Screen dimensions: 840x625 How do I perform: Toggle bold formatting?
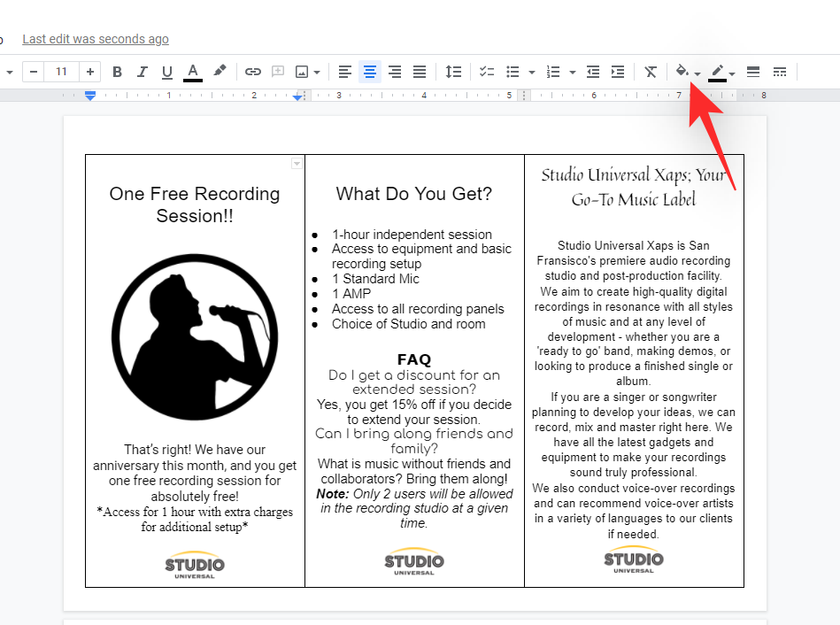point(118,72)
